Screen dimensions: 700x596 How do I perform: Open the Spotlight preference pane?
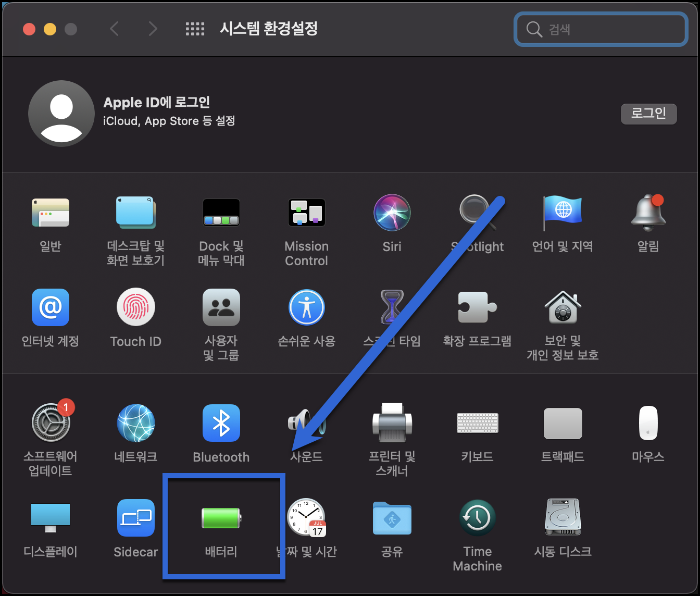pos(477,213)
